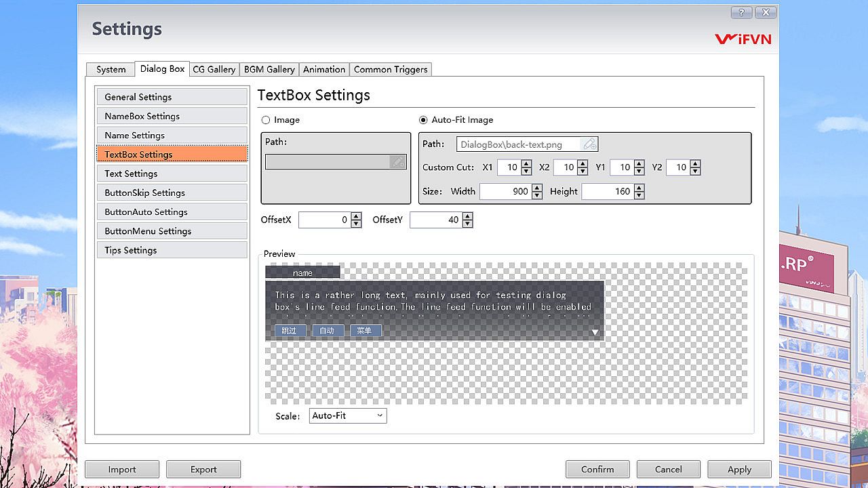Open the Scale dropdown
868x488 pixels.
(x=348, y=415)
